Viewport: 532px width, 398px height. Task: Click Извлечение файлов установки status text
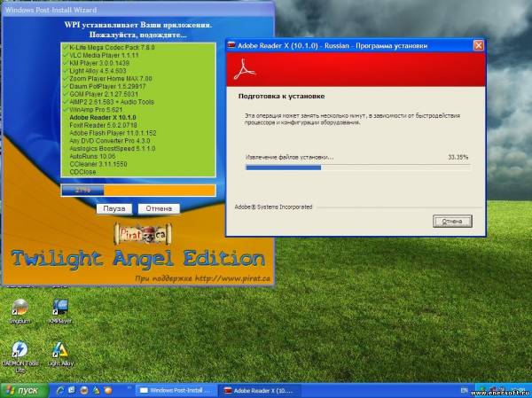[289, 158]
